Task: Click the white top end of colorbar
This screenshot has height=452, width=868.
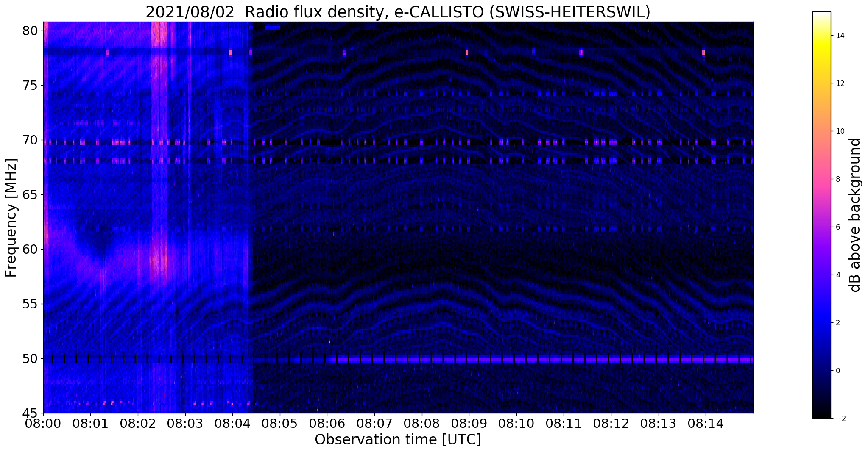Action: pos(821,14)
